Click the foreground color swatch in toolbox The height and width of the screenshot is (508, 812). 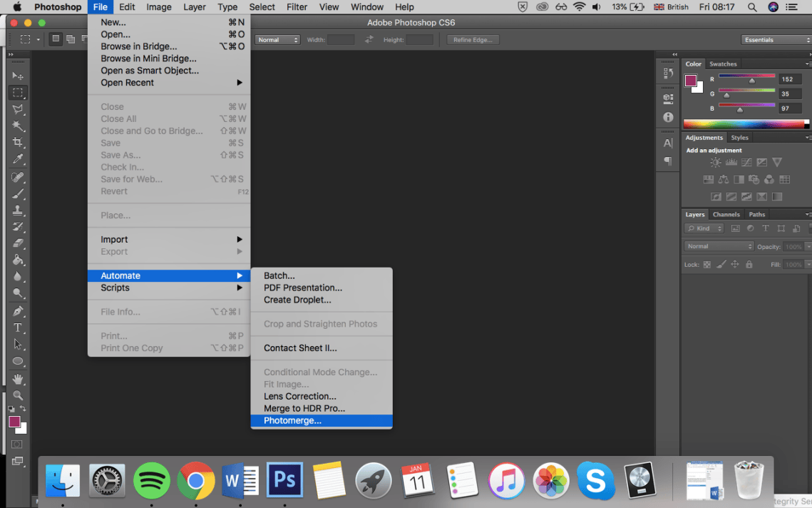[x=14, y=422]
